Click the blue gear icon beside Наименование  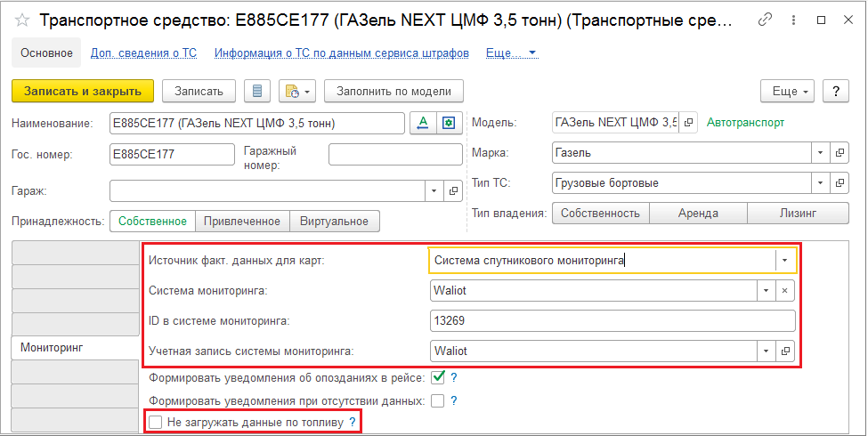tap(450, 123)
